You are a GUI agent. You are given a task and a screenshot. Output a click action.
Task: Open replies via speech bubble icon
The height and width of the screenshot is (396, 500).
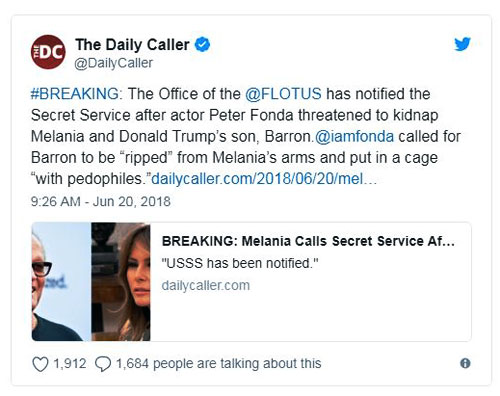point(103,364)
